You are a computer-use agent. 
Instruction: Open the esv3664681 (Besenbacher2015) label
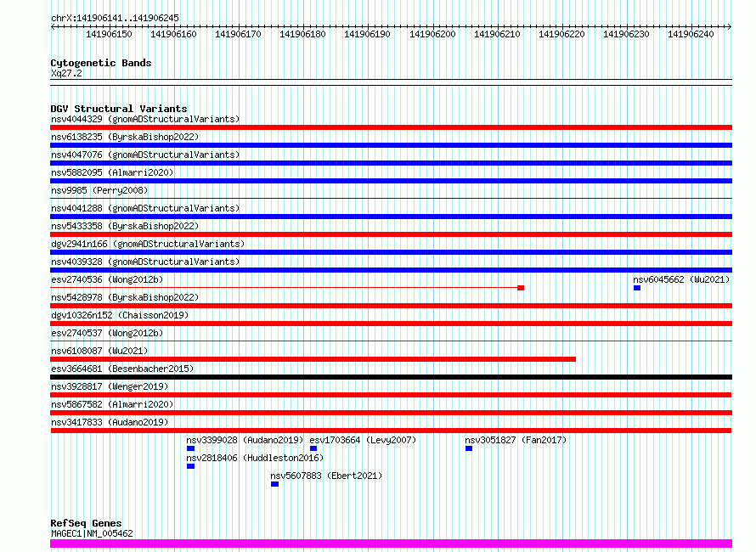[x=122, y=369]
